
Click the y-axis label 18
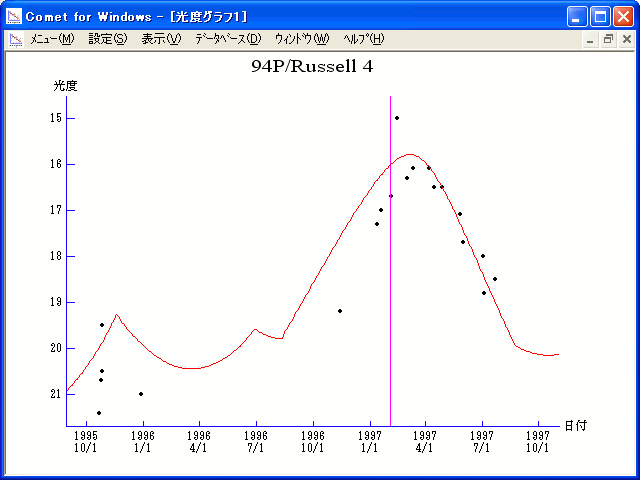(x=56, y=256)
